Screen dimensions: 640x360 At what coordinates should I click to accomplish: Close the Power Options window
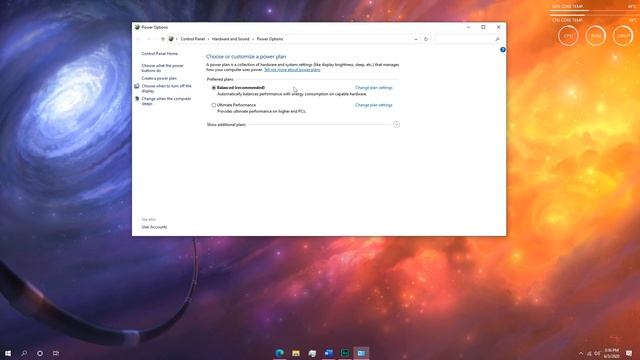[x=498, y=27]
